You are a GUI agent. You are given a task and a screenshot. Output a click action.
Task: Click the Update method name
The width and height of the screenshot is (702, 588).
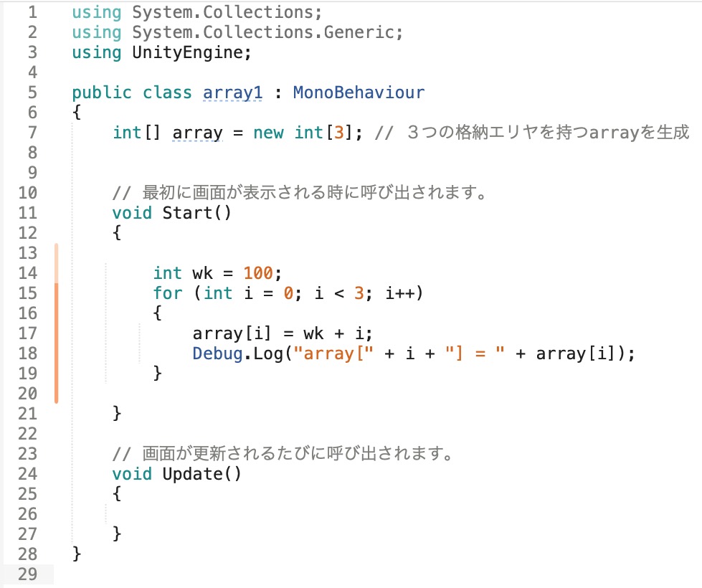[x=192, y=473]
